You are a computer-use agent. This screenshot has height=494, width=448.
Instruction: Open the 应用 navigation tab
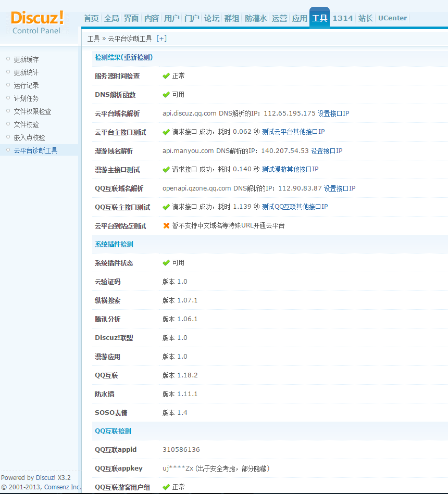click(300, 18)
